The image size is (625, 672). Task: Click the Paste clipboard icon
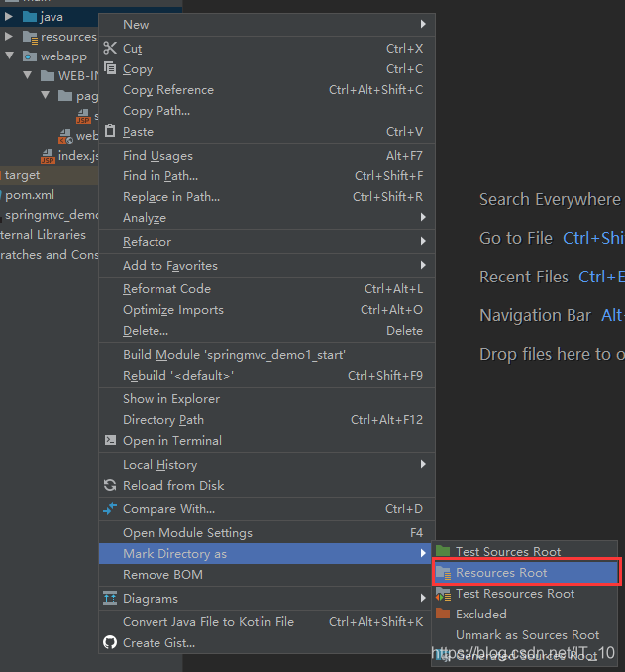(x=110, y=131)
